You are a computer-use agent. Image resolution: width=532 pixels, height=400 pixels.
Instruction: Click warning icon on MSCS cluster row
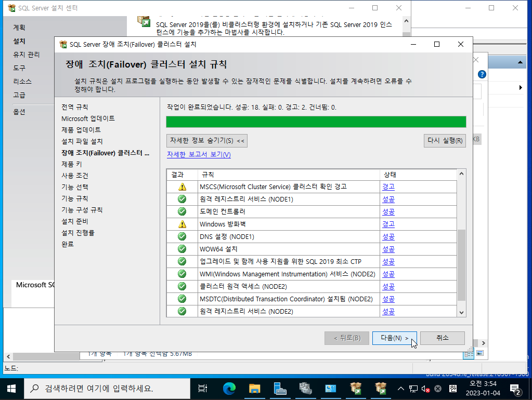[182, 187]
